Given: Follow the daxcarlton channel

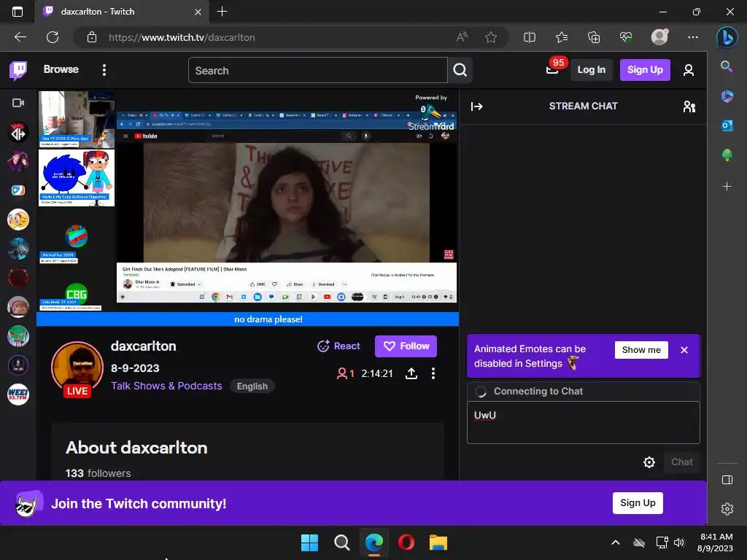Looking at the screenshot, I should [x=406, y=346].
